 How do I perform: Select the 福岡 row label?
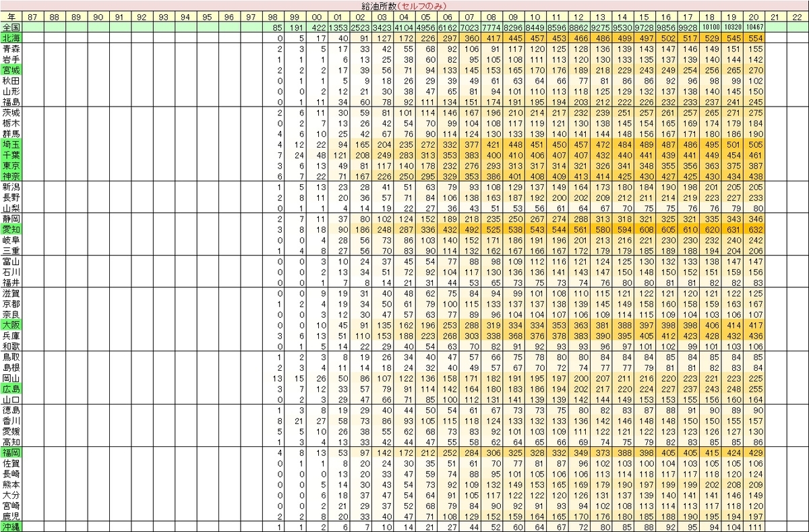point(11,453)
